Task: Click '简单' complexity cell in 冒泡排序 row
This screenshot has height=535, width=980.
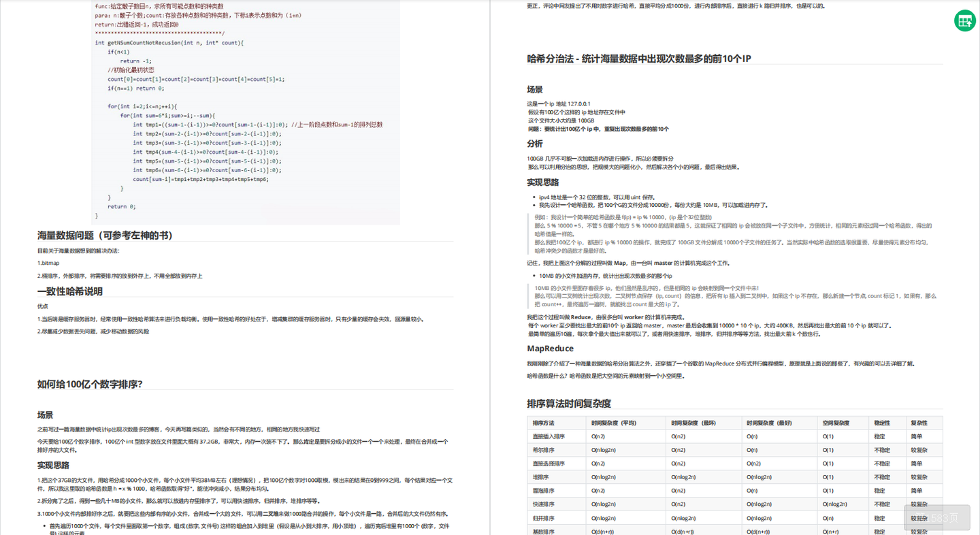Action: click(917, 491)
